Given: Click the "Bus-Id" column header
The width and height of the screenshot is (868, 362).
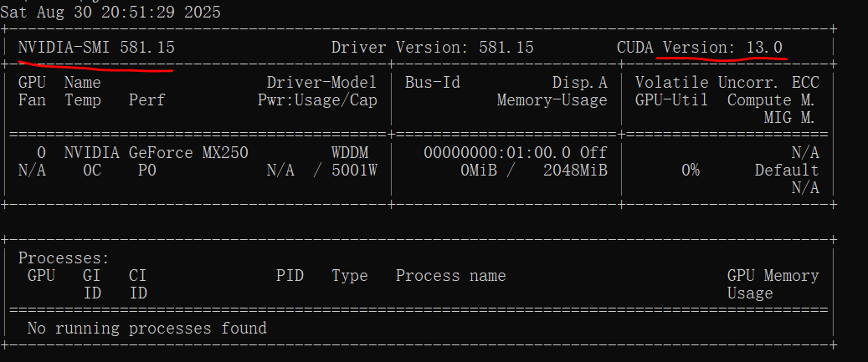Looking at the screenshot, I should click(433, 83).
